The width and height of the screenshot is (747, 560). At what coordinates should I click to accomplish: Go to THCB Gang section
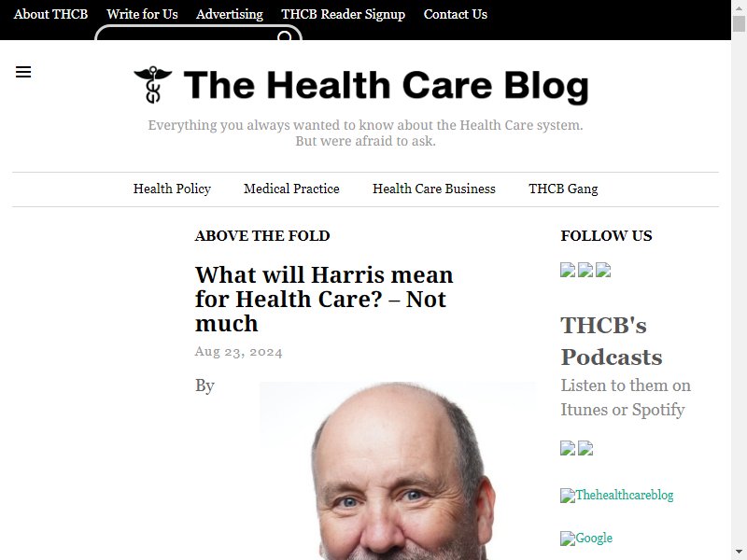(563, 189)
